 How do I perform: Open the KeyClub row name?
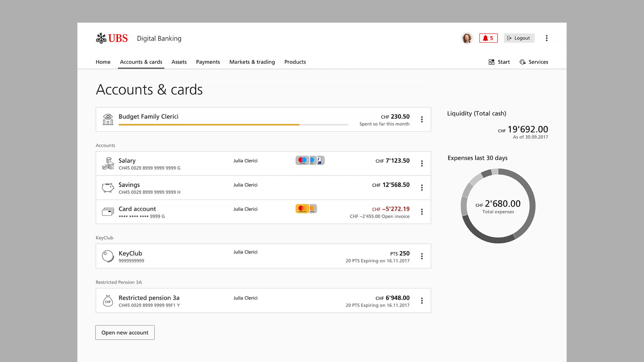130,253
